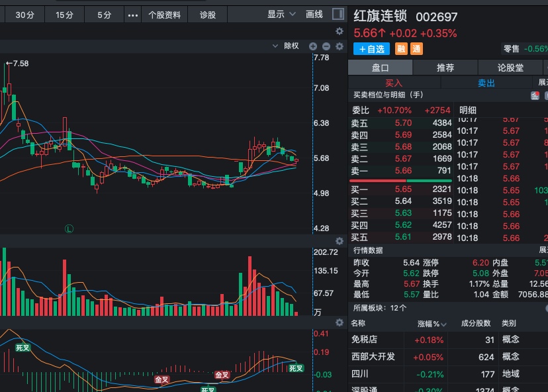
Task: Open candlestick chart settings gear beside zoom icons
Action: pyautogui.click(x=340, y=46)
